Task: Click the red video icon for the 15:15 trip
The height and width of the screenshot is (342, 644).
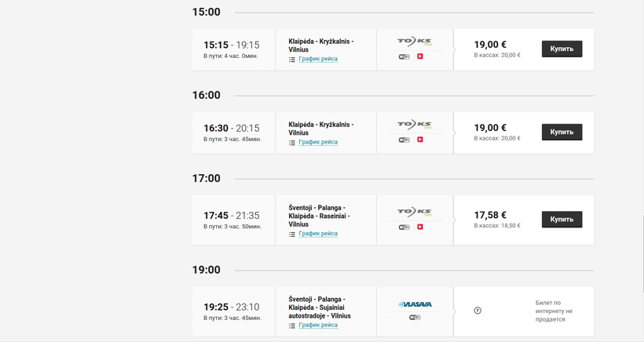Action: 420,56
